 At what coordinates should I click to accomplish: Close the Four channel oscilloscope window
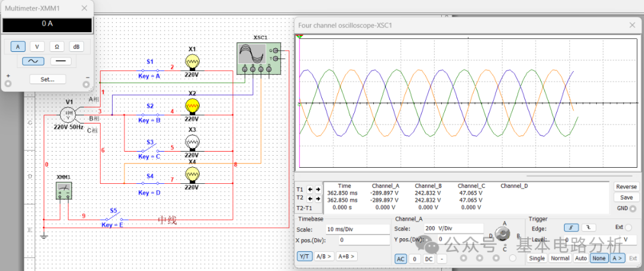tap(633, 25)
